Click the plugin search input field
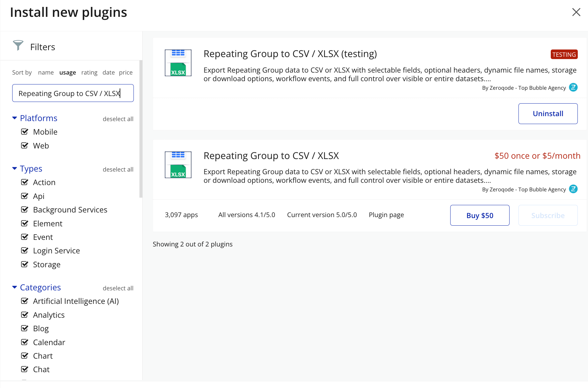This screenshot has height=388, width=588. [73, 93]
